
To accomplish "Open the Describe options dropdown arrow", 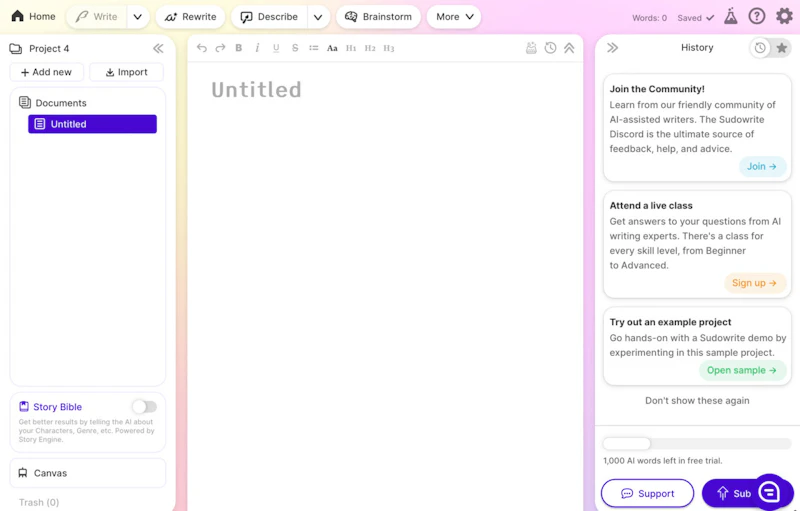I will (318, 17).
